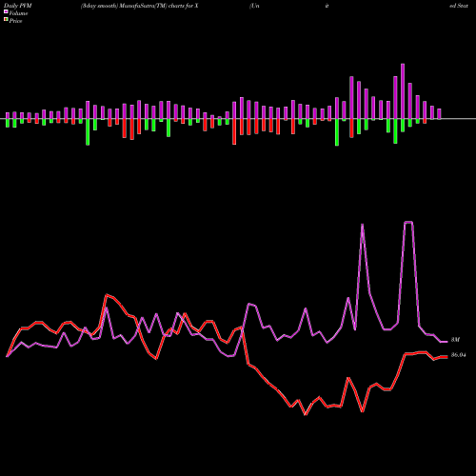
Task: Click the 'Daily PVM' title text
Action: pos(18,6)
